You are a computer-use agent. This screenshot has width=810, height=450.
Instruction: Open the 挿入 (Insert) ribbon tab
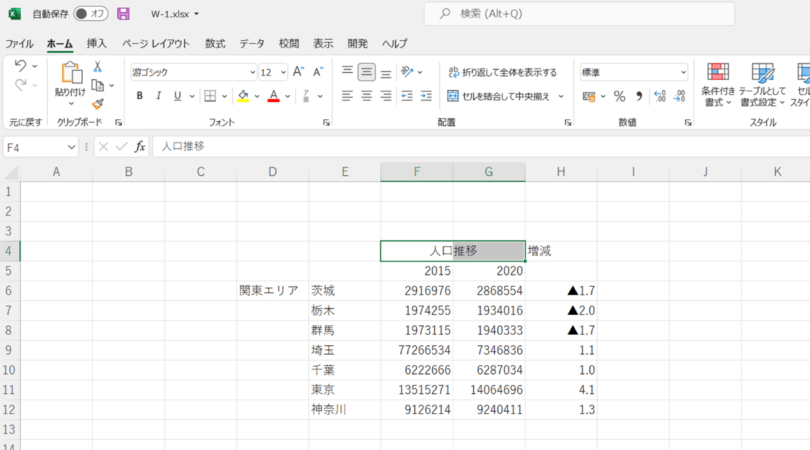(97, 44)
